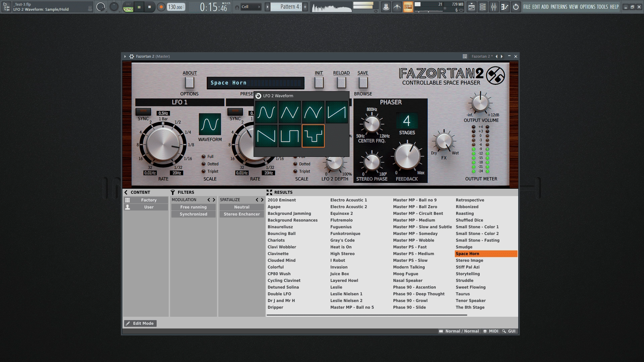
Task: Set LFO 1 scale to Full
Action: (x=203, y=157)
